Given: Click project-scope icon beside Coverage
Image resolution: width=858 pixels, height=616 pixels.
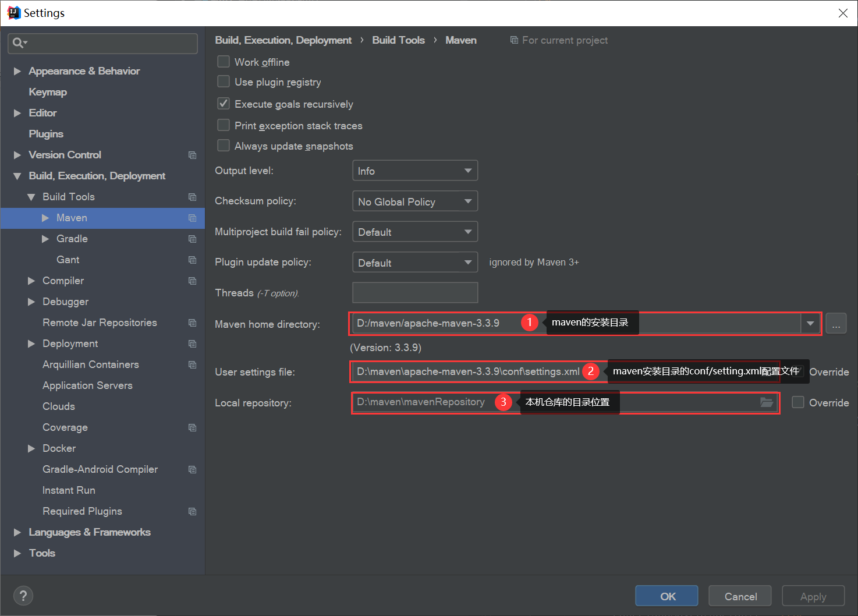Looking at the screenshot, I should (192, 427).
